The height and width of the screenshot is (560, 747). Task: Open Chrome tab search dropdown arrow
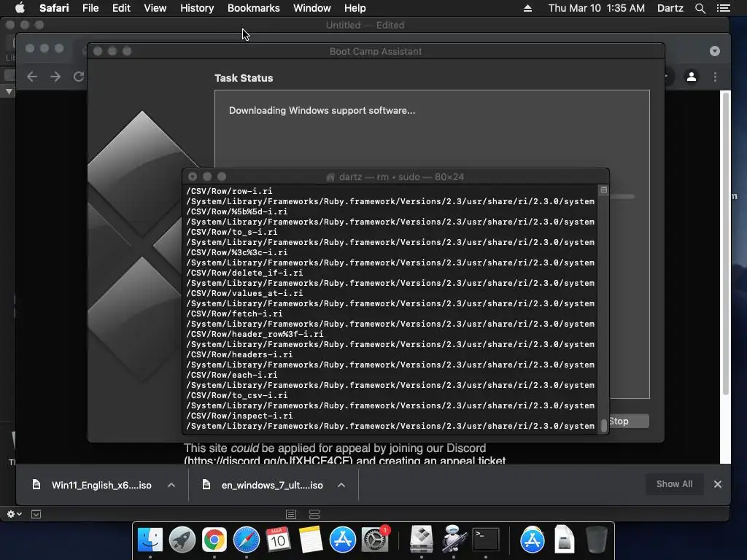[715, 52]
